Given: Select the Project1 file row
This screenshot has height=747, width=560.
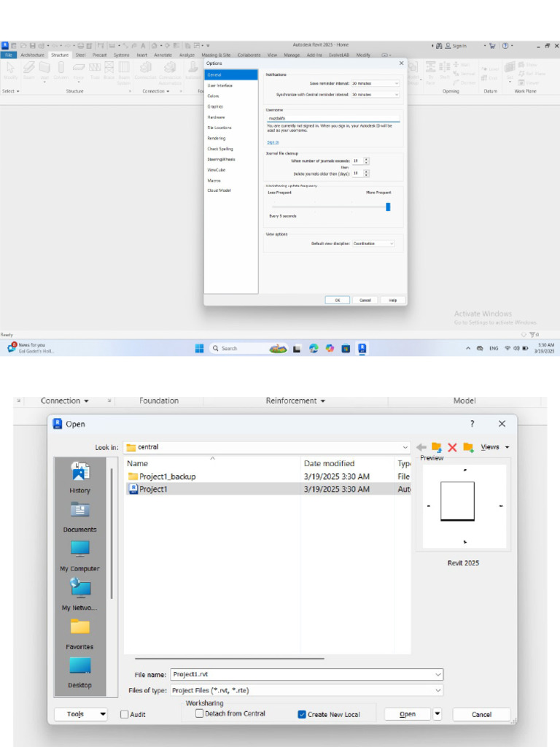Looking at the screenshot, I should [268, 489].
